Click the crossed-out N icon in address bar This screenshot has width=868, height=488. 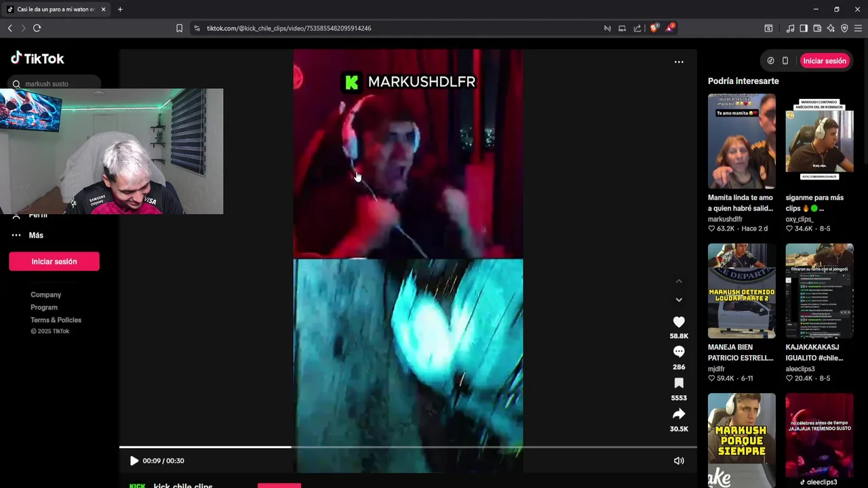click(608, 28)
